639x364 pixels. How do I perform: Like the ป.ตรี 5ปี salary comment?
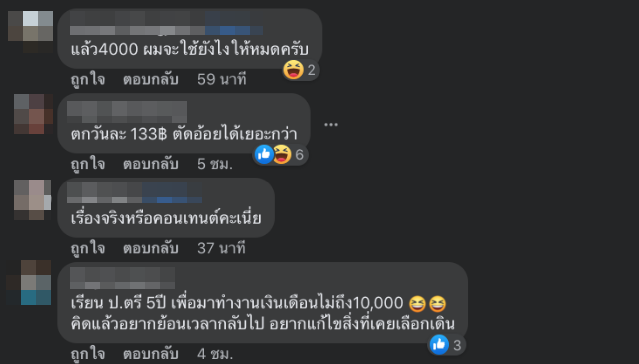88,354
